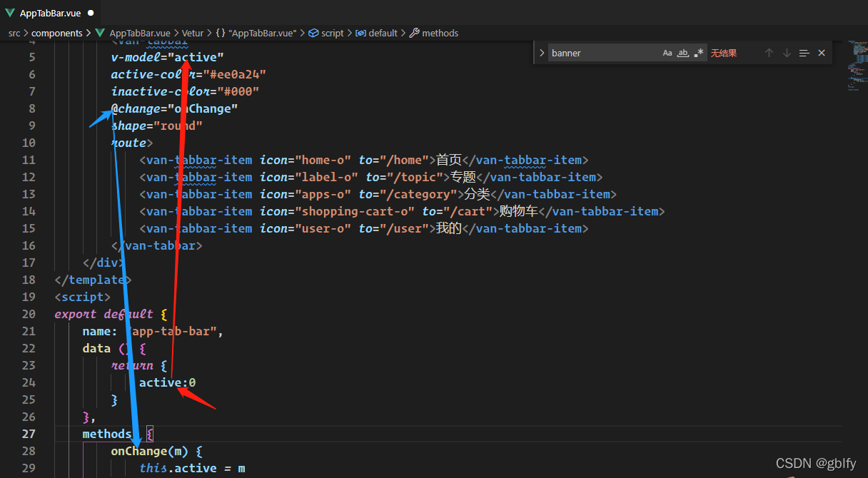Image resolution: width=868 pixels, height=478 pixels.
Task: Click "shopping-cart-o" icon value
Action: click(x=354, y=211)
